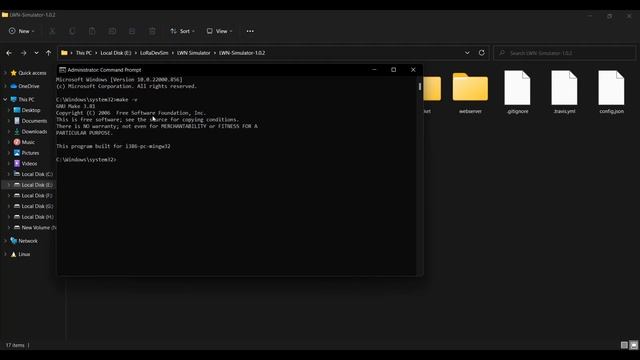Select the config.json file
This screenshot has height=360, width=640.
611,93
